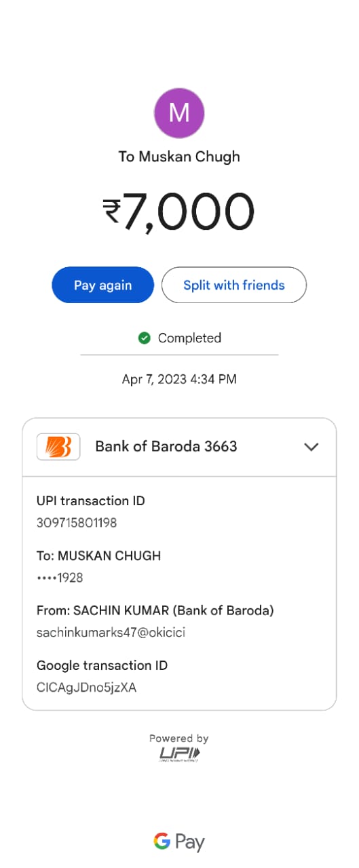Click the Powered by text

(179, 738)
